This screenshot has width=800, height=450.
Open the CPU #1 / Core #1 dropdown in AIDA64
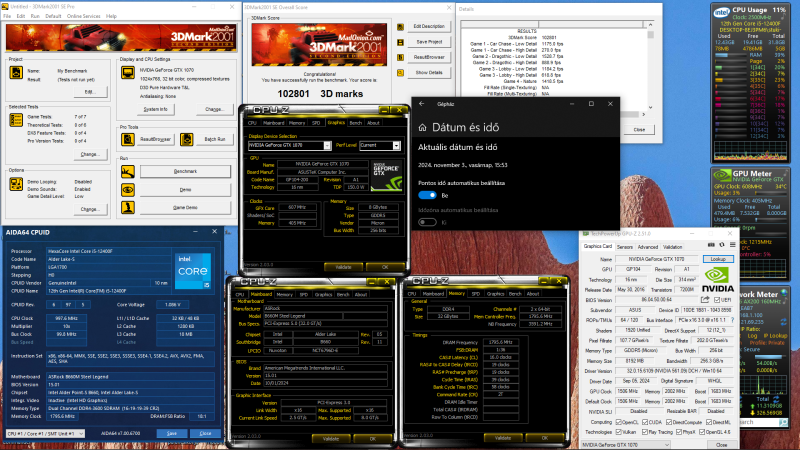click(45, 433)
